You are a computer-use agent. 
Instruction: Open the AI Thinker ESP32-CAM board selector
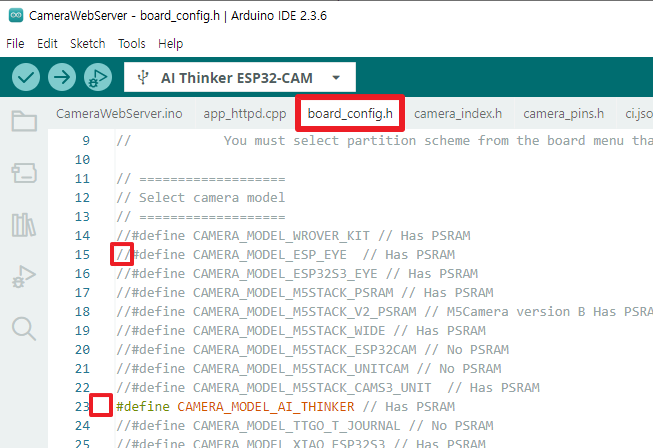pos(240,77)
